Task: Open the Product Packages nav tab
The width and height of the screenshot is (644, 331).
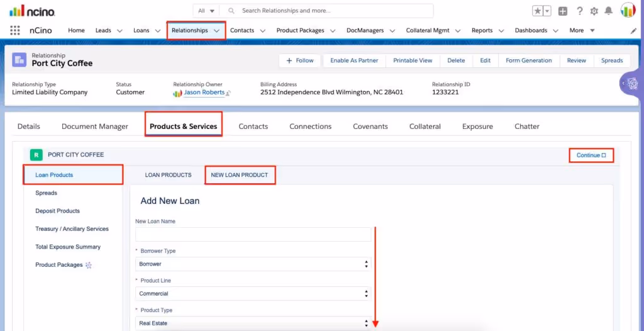Action: (300, 30)
